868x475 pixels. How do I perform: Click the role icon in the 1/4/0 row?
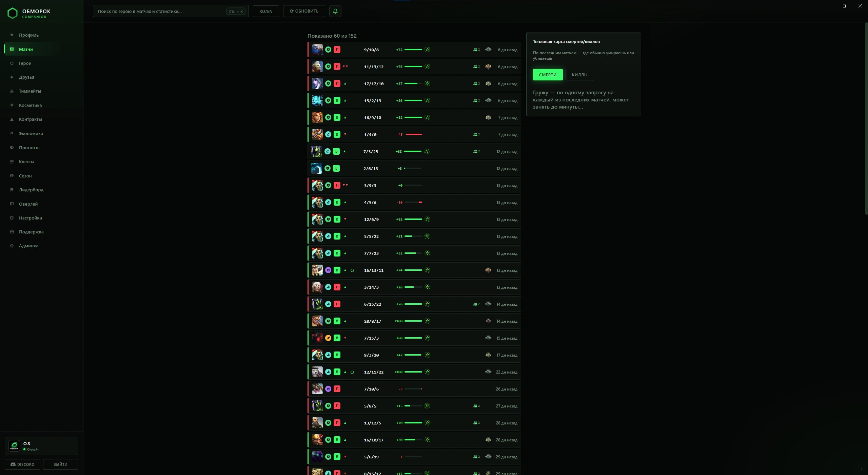(328, 134)
